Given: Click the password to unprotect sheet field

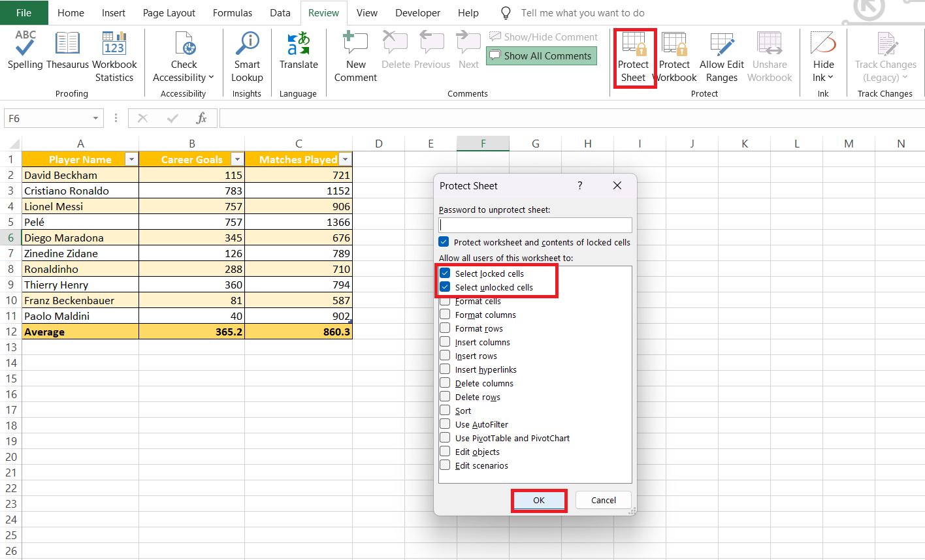Looking at the screenshot, I should click(536, 225).
